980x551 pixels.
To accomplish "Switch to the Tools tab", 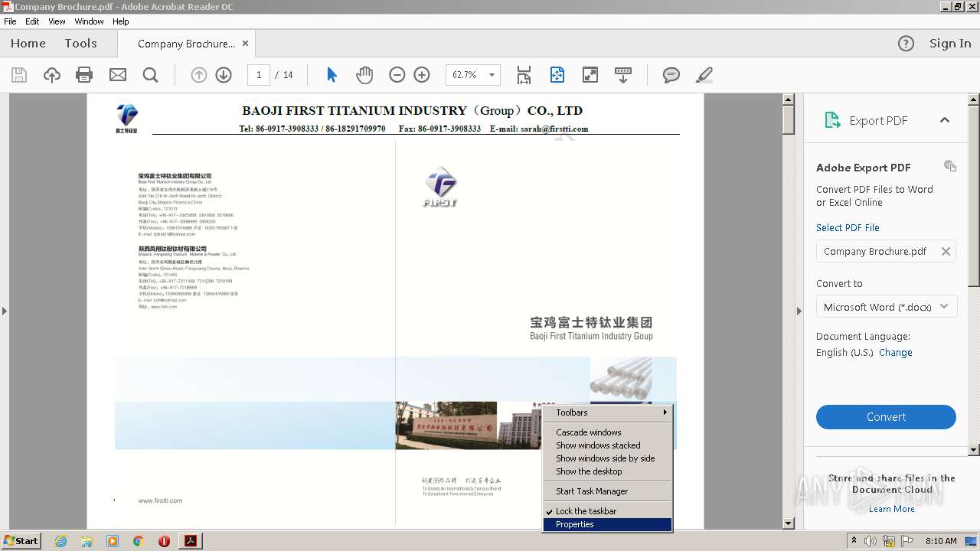I will [80, 44].
